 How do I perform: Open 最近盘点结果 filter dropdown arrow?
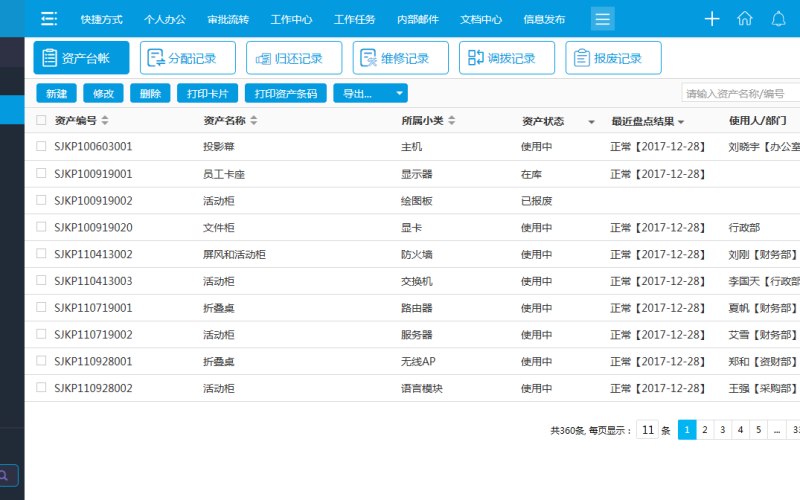click(x=681, y=122)
